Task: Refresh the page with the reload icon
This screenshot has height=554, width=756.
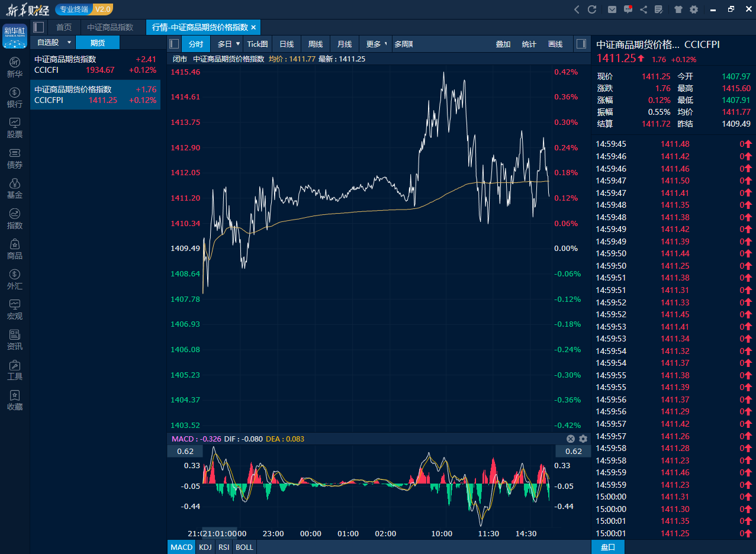Action: 592,9
